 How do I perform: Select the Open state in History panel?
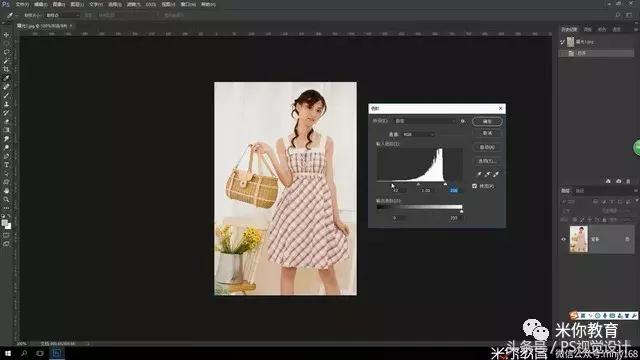[596, 53]
